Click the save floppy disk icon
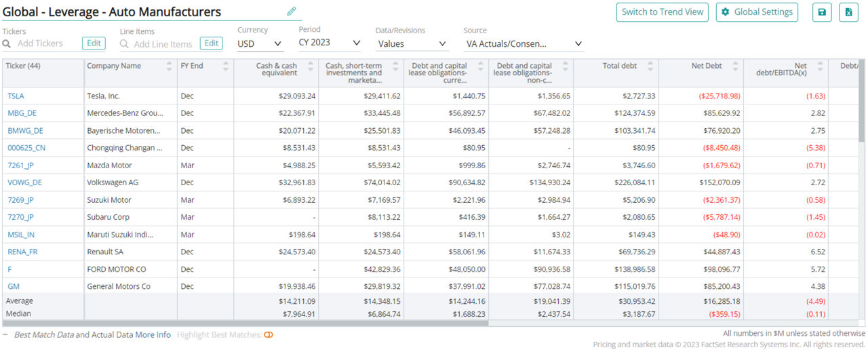The width and height of the screenshot is (868, 350). click(822, 12)
